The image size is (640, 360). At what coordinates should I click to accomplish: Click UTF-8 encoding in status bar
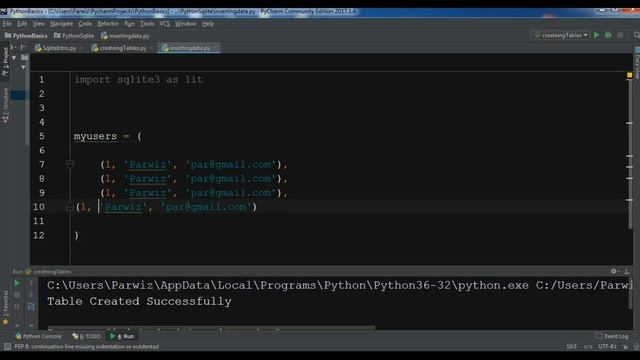(x=607, y=347)
